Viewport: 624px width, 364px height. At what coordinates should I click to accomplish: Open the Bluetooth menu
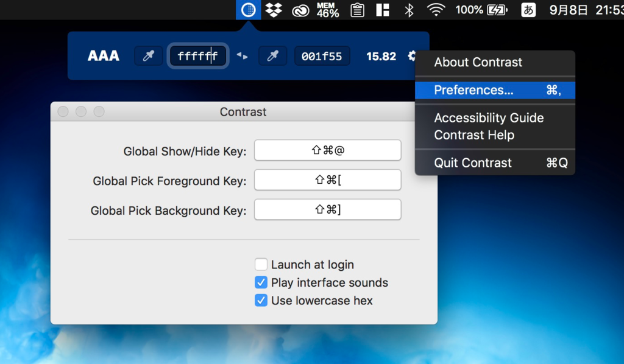pos(409,10)
